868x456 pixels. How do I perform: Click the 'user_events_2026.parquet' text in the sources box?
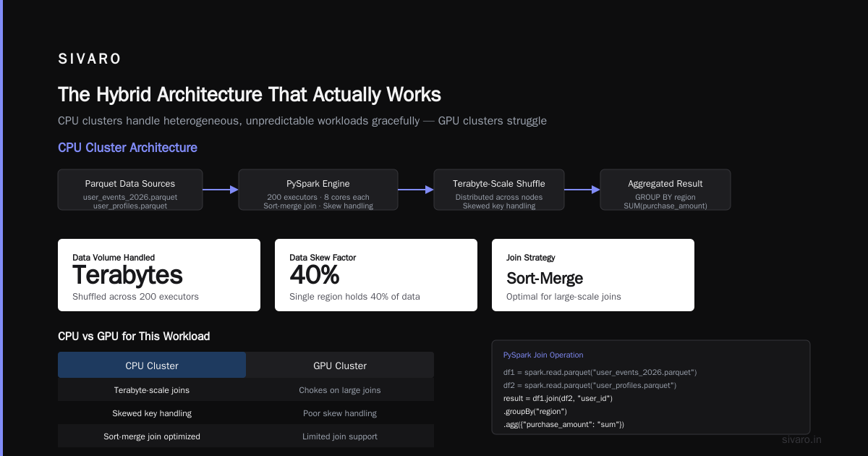pos(130,197)
